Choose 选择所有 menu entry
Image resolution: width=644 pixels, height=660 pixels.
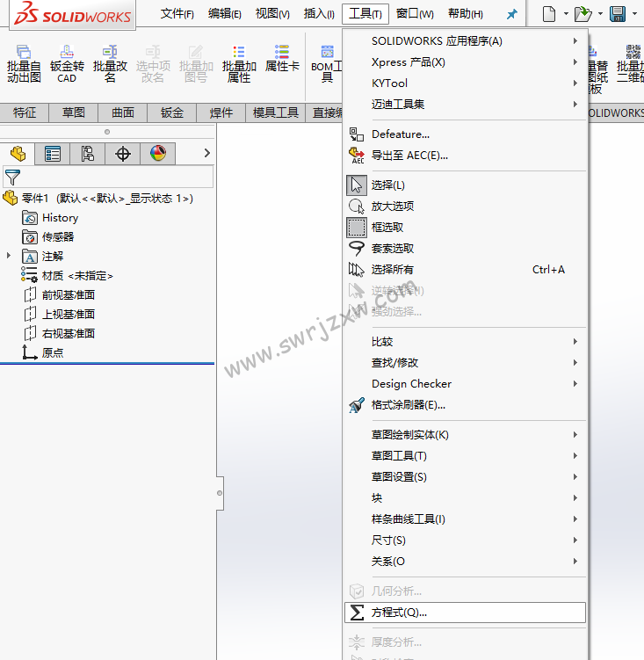[465, 270]
